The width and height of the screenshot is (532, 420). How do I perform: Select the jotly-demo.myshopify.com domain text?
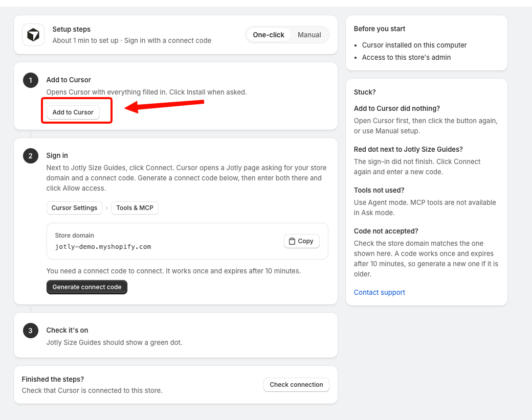(103, 247)
